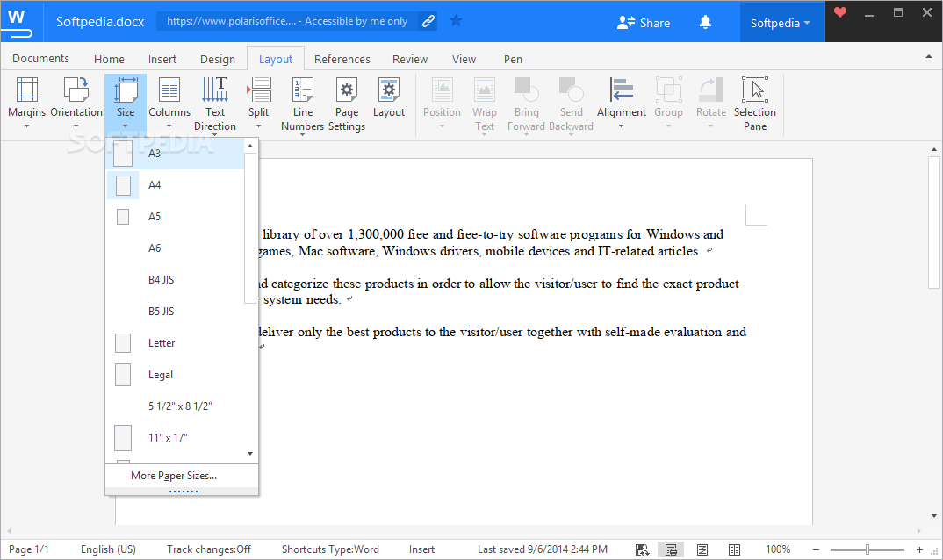This screenshot has width=943, height=560.
Task: Toggle Track changes:Off in status bar
Action: [x=209, y=549]
